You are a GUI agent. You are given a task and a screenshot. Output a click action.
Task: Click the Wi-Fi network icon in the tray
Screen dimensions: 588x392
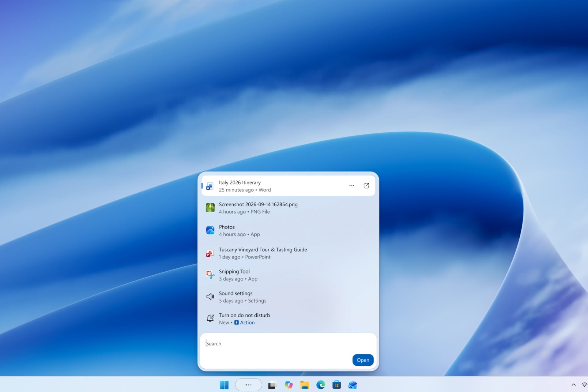pos(585,385)
